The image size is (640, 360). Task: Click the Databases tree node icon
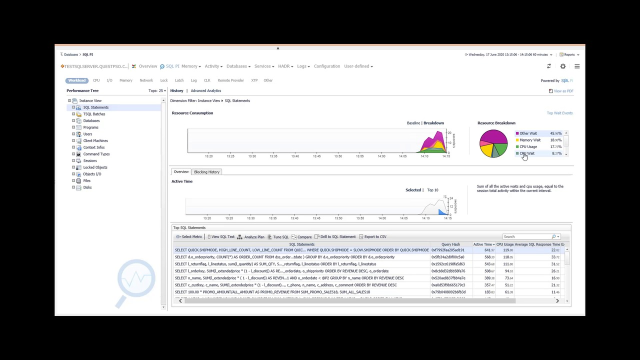pyautogui.click(x=79, y=121)
